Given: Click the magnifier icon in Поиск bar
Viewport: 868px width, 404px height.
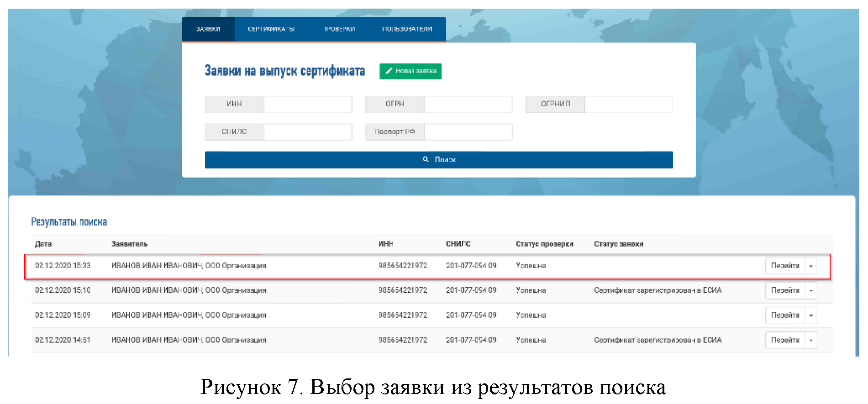Looking at the screenshot, I should coord(426,159).
